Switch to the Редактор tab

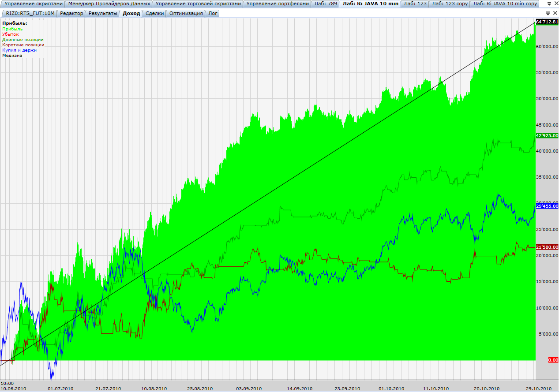[x=71, y=13]
